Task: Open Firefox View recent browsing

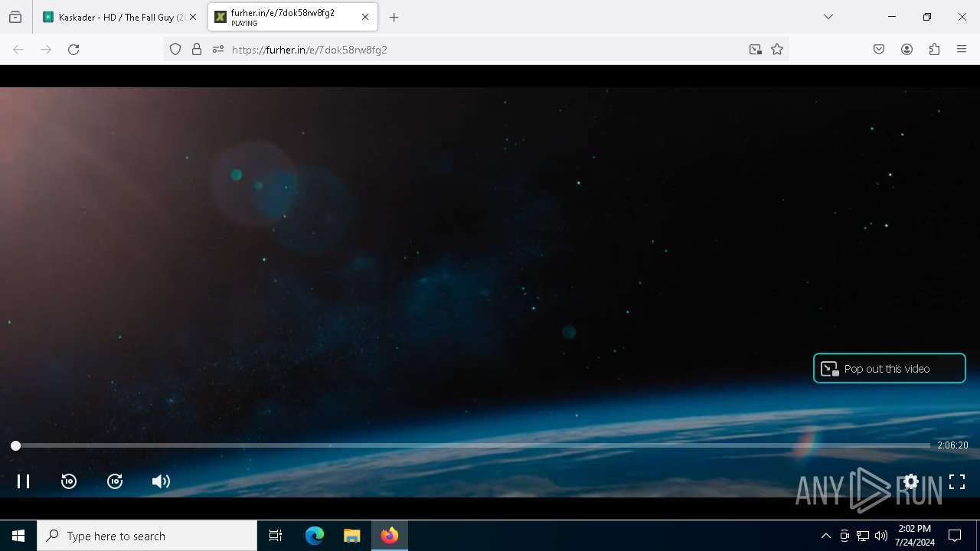Action: 15,17
